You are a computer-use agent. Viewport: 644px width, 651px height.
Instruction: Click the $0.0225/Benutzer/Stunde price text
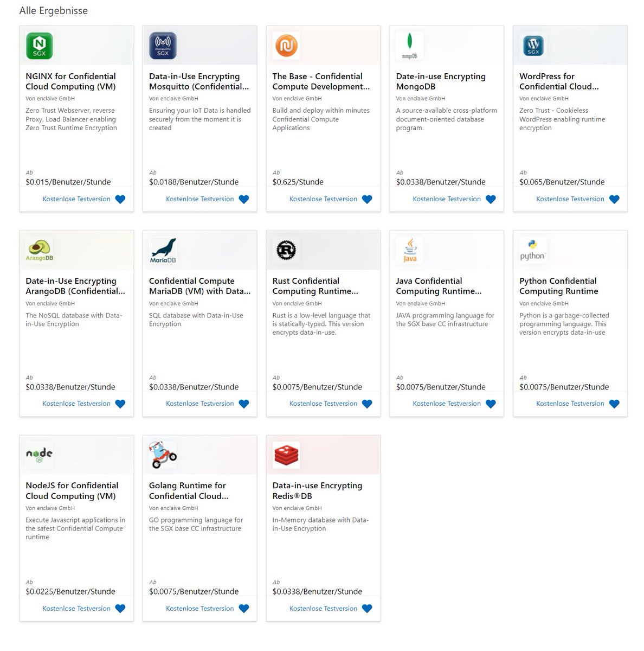[70, 592]
